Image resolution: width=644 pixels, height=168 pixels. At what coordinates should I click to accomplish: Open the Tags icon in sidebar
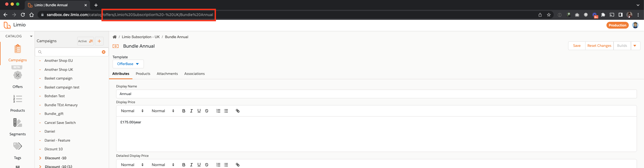17,146
